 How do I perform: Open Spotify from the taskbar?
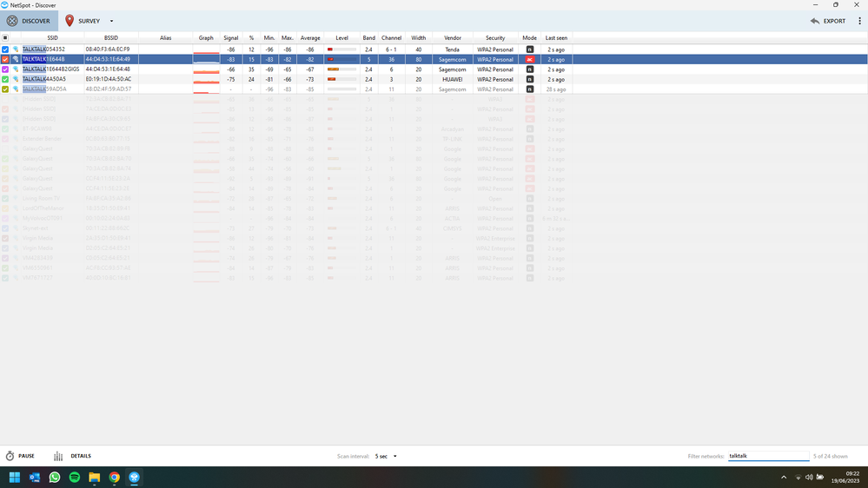click(x=75, y=478)
